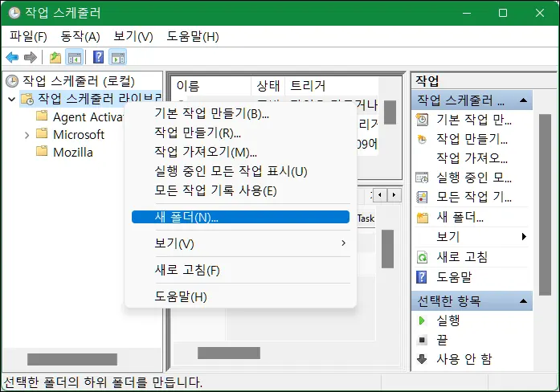Click the 새로 고침 refresh icon
The width and height of the screenshot is (560, 392).
(422, 257)
